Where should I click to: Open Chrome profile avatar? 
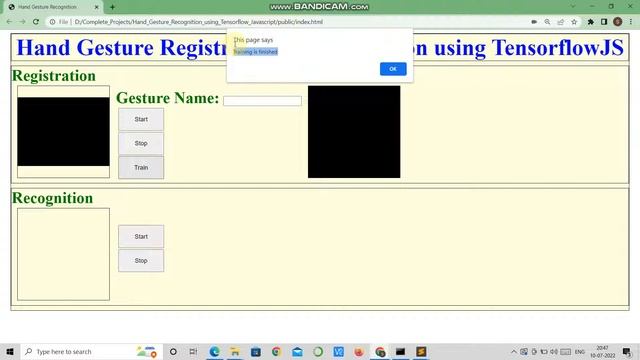coord(618,22)
